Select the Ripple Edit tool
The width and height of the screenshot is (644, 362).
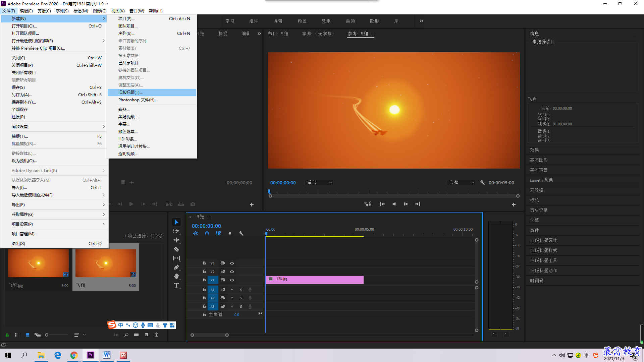click(x=176, y=240)
